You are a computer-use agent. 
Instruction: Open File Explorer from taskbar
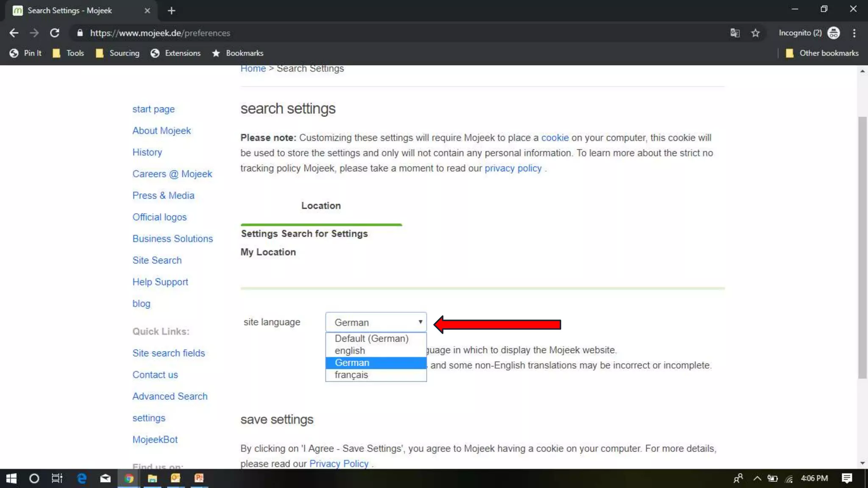(x=152, y=478)
